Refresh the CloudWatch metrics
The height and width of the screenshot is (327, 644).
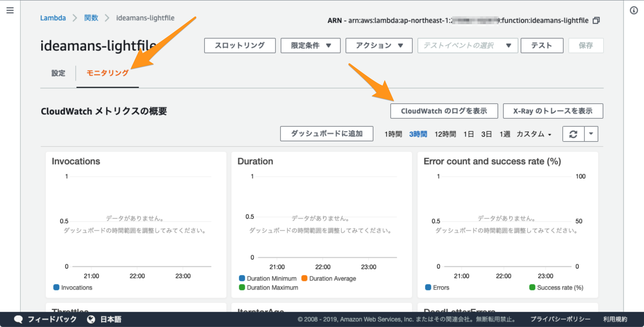tap(573, 134)
